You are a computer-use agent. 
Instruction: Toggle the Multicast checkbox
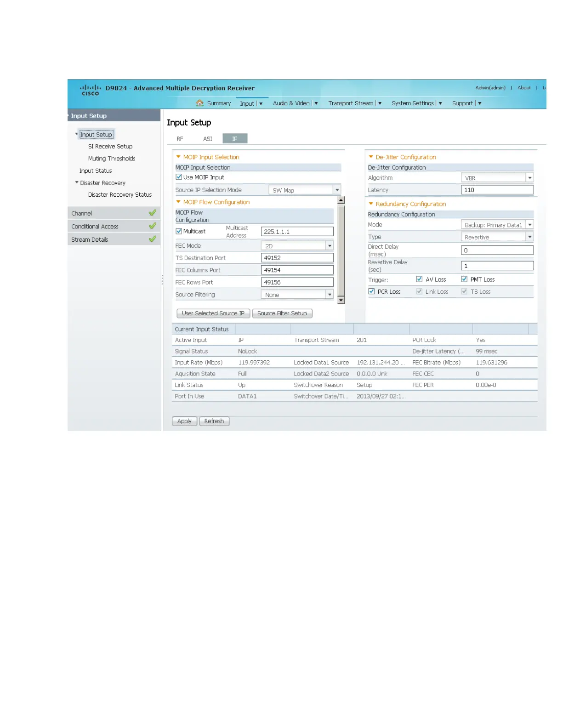[x=179, y=231]
